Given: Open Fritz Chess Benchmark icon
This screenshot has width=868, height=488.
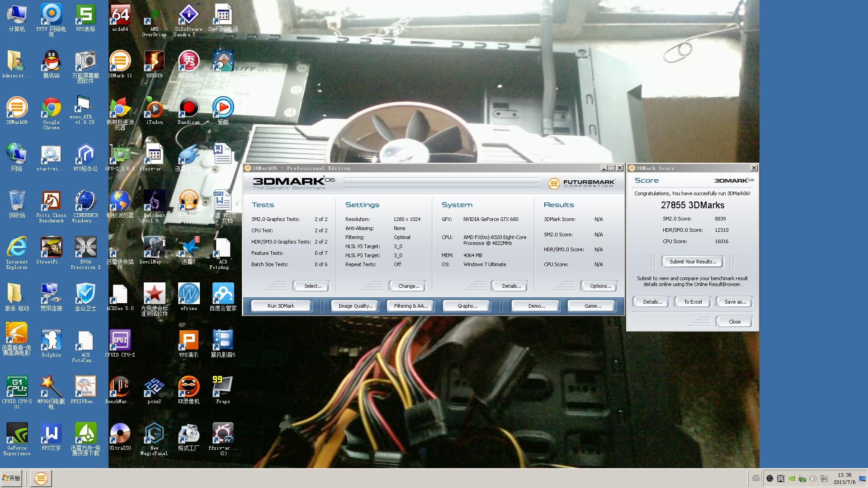Looking at the screenshot, I should pos(51,206).
